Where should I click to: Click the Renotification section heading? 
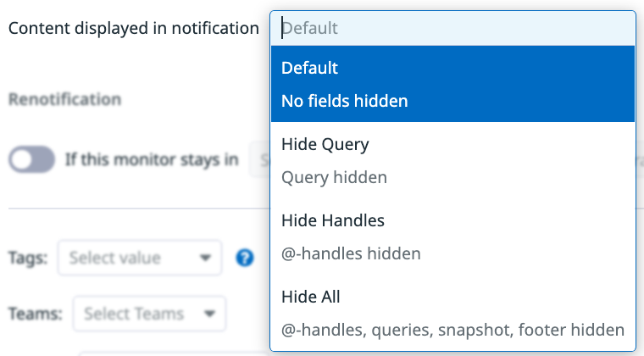65,99
